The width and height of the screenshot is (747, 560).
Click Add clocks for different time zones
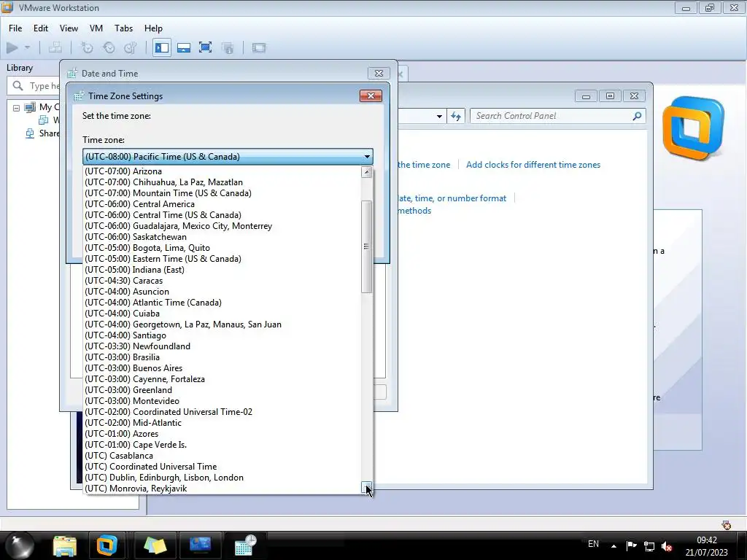pos(533,165)
